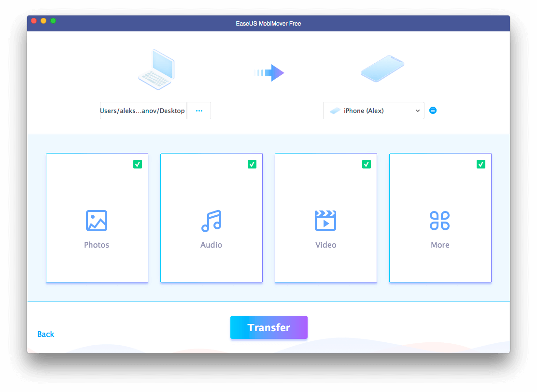Screen dimensions: 537x392
Task: Click the transfer direction arrow icon
Action: click(x=269, y=72)
